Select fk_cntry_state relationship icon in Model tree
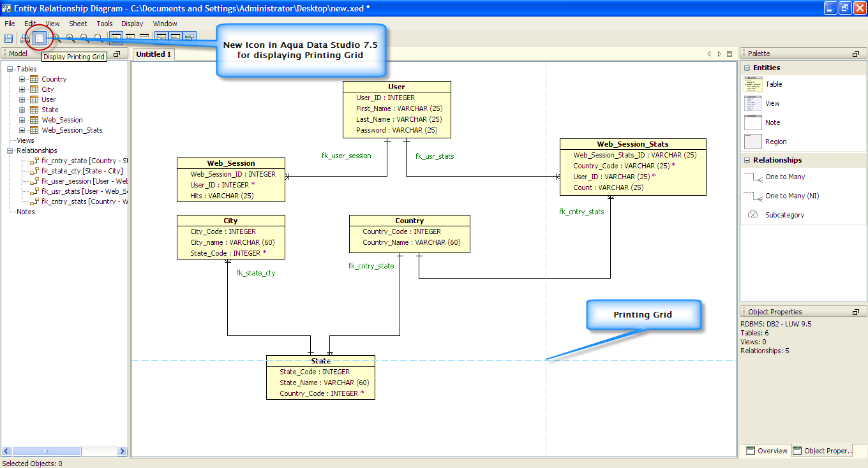Viewport: 868px width, 468px height. 35,161
